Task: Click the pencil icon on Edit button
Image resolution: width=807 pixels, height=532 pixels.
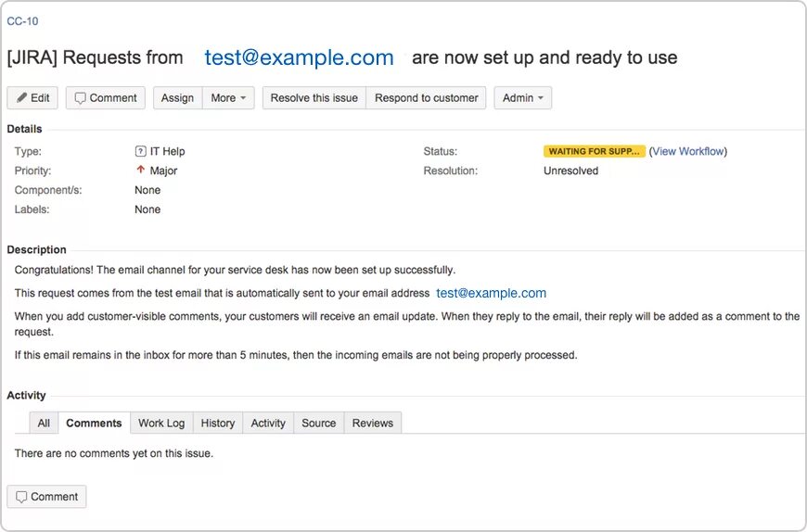Action: coord(22,98)
